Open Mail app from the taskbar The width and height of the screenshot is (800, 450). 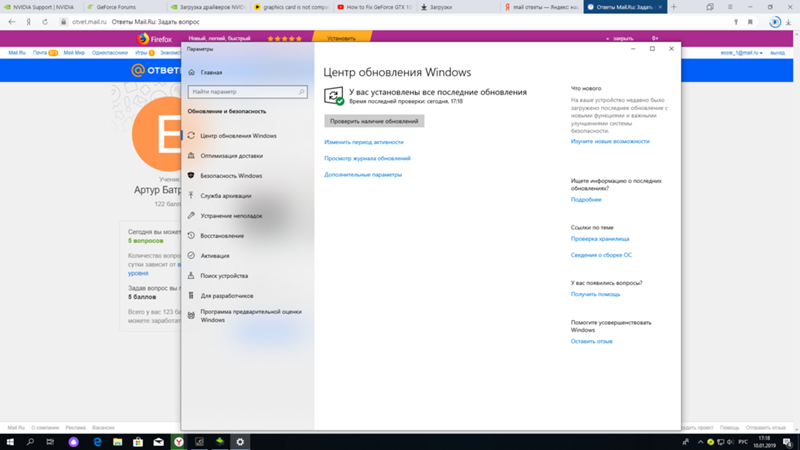[159, 442]
